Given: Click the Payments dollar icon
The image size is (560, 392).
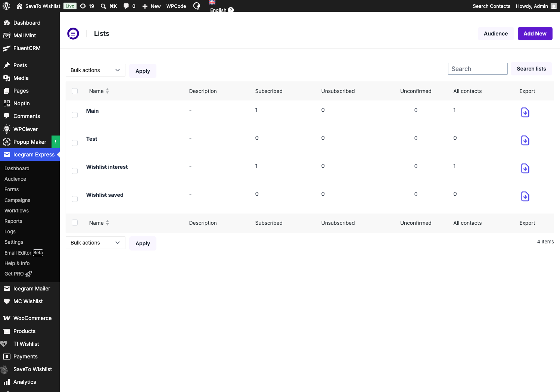Looking at the screenshot, I should pos(7,357).
